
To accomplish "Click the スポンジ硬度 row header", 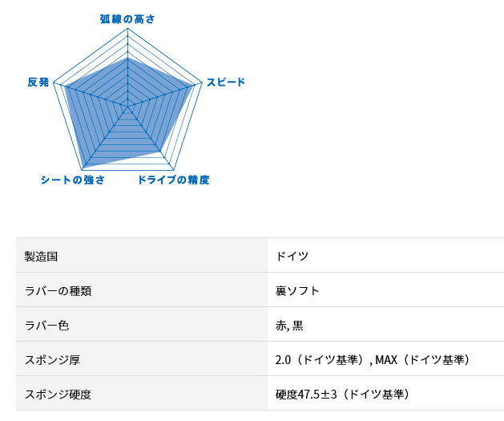I will click(142, 393).
